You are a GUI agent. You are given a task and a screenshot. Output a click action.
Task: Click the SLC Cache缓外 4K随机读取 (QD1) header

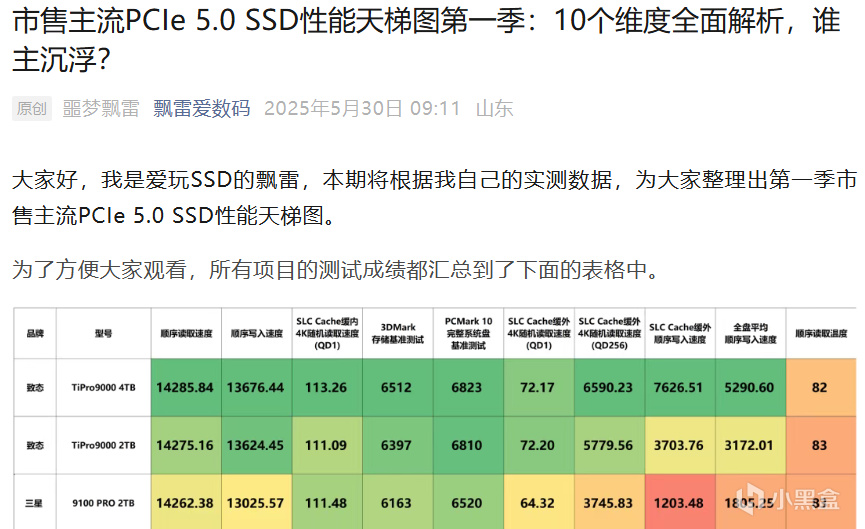point(539,333)
